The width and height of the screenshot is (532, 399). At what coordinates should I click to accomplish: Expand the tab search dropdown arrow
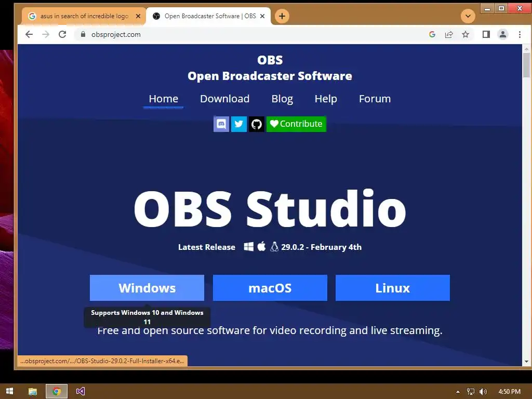468,16
